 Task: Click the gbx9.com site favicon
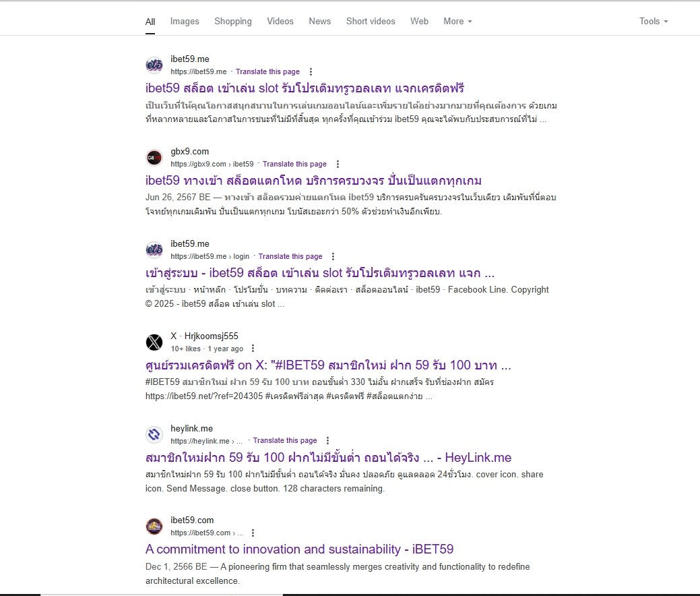[154, 157]
